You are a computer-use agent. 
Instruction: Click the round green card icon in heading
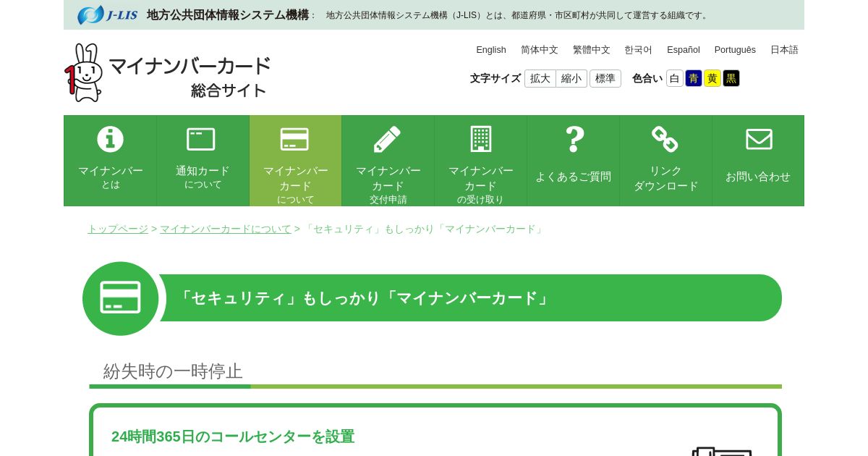pos(120,298)
